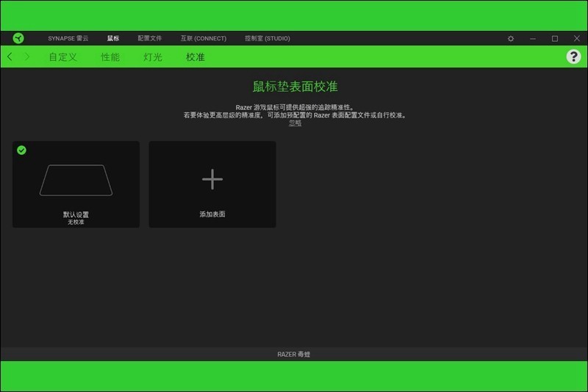Viewport: 588px width, 392px height.
Task: Minimize the Synapse window
Action: coord(532,39)
